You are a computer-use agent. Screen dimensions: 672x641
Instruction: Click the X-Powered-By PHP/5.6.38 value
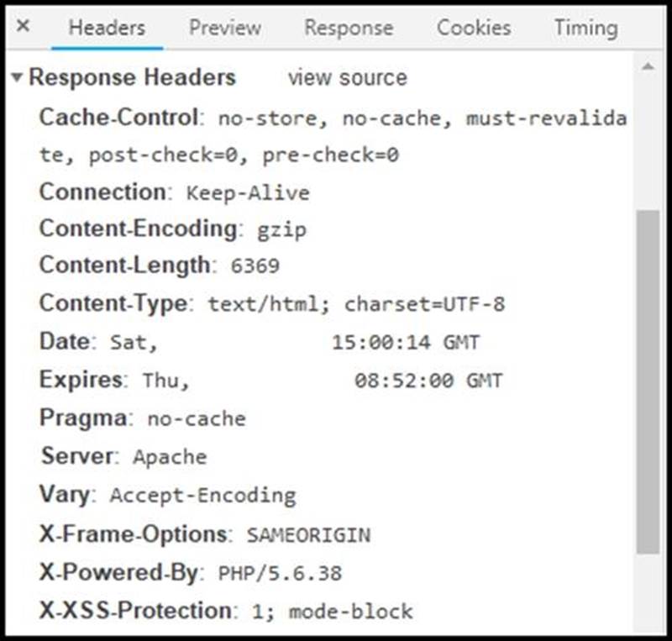pyautogui.click(x=280, y=574)
